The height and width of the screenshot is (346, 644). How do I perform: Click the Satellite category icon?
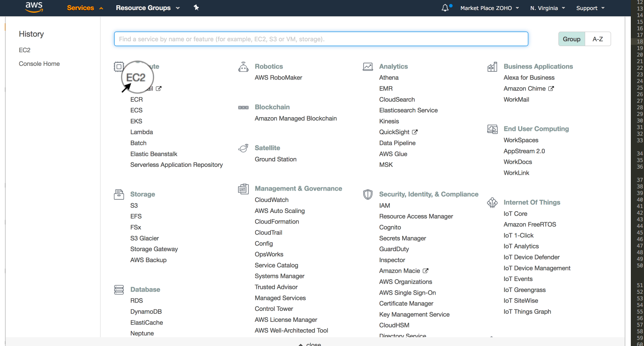click(243, 148)
